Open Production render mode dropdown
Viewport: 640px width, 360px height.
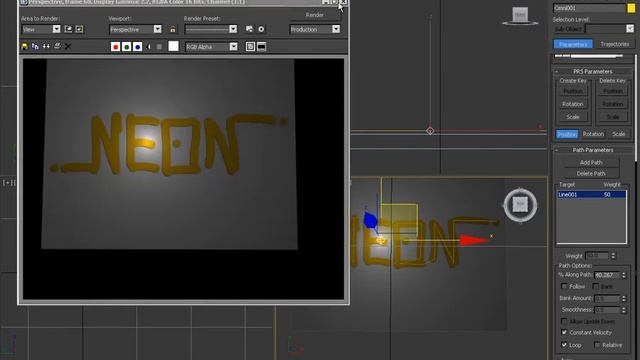(x=315, y=29)
